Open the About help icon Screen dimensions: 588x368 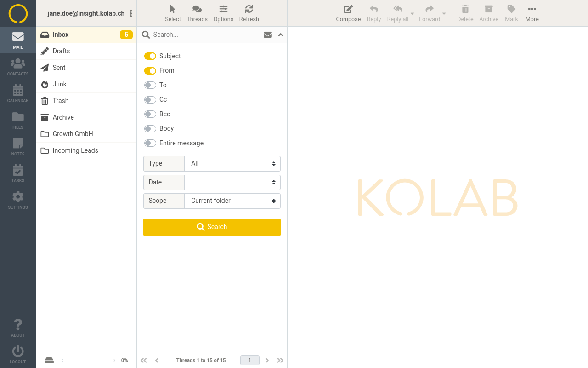pos(18,328)
